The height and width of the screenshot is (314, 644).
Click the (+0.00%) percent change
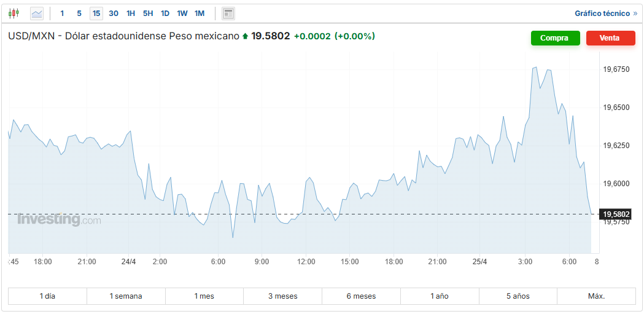pos(355,36)
